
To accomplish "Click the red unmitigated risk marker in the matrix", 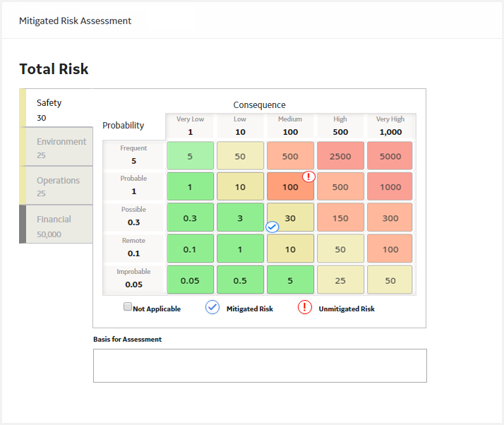I will 308,176.
